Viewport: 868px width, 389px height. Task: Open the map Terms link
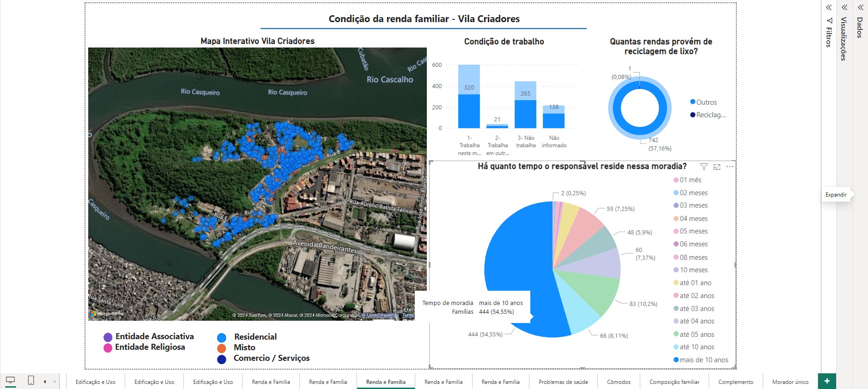pyautogui.click(x=408, y=315)
